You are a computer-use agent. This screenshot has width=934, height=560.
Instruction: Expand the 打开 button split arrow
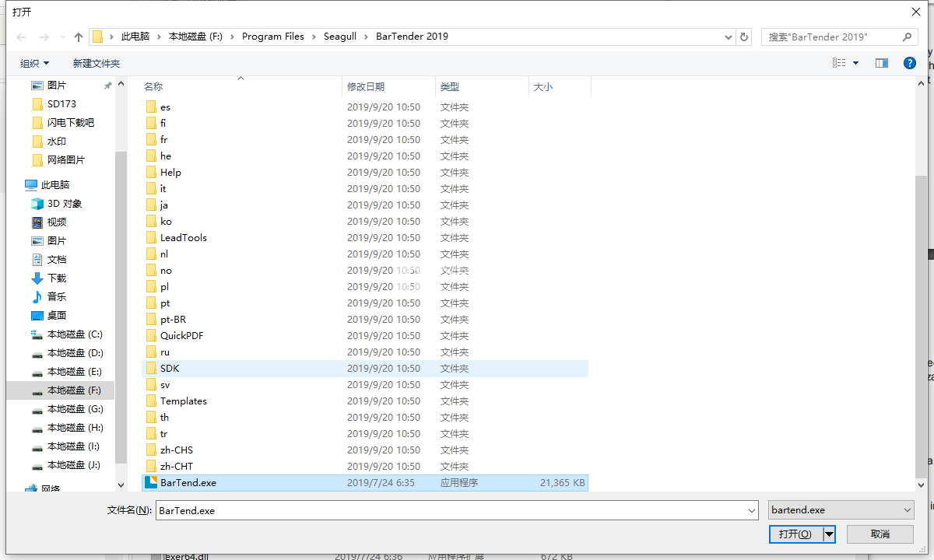coord(830,534)
